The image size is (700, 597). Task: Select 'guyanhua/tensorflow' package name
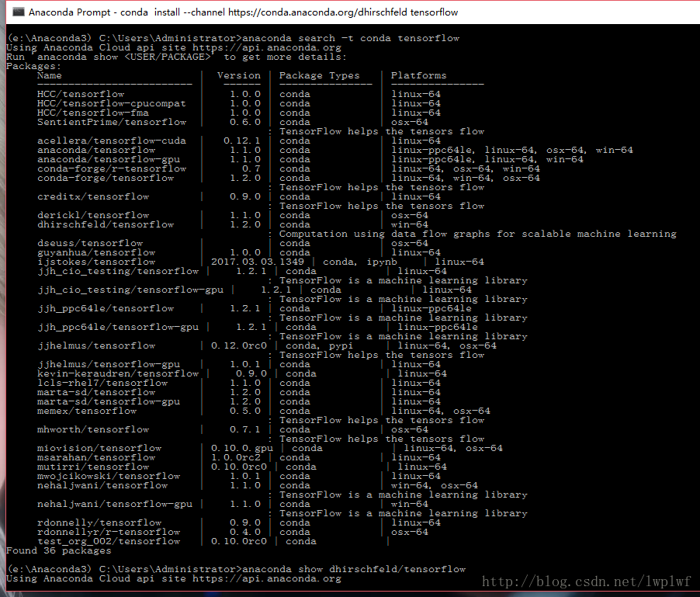(x=96, y=253)
